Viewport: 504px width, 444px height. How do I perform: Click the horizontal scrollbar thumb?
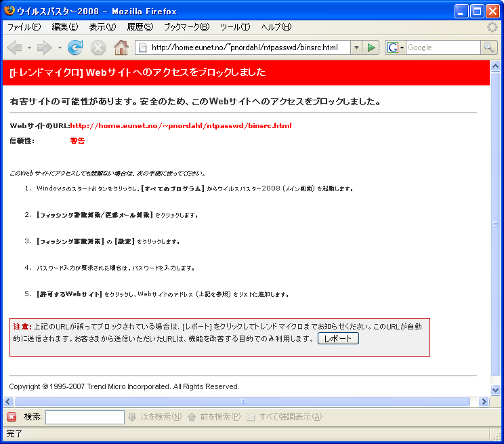point(243,401)
